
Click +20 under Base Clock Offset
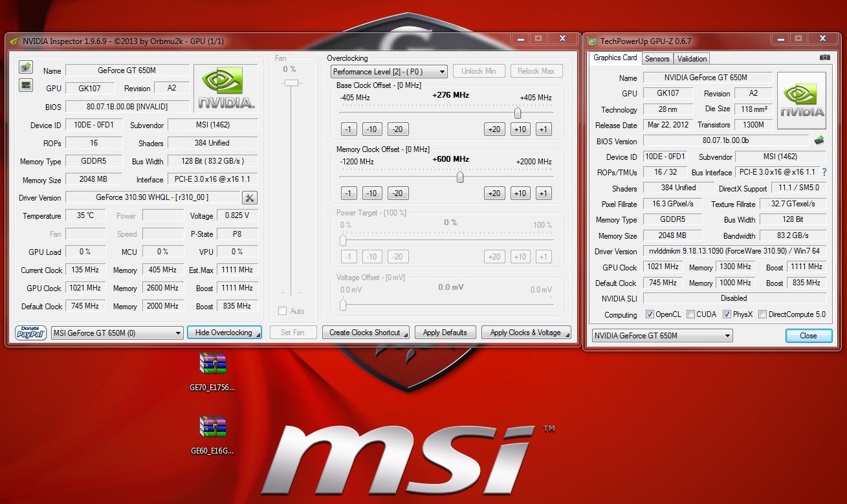point(494,129)
